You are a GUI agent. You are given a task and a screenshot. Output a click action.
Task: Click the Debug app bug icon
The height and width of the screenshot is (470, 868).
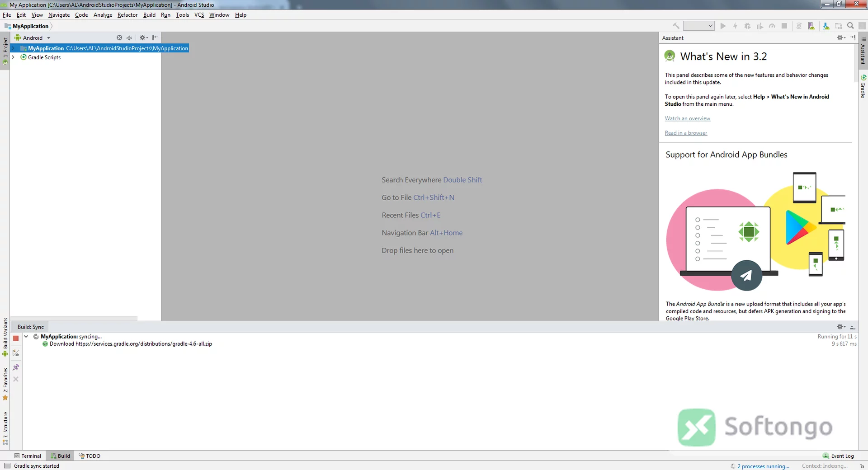click(x=747, y=26)
